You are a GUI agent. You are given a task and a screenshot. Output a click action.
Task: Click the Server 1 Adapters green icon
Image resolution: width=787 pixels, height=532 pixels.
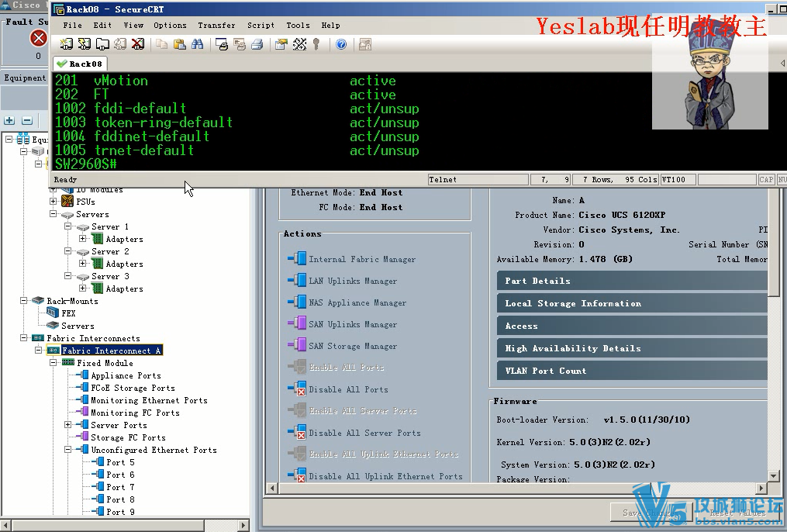[x=98, y=238]
